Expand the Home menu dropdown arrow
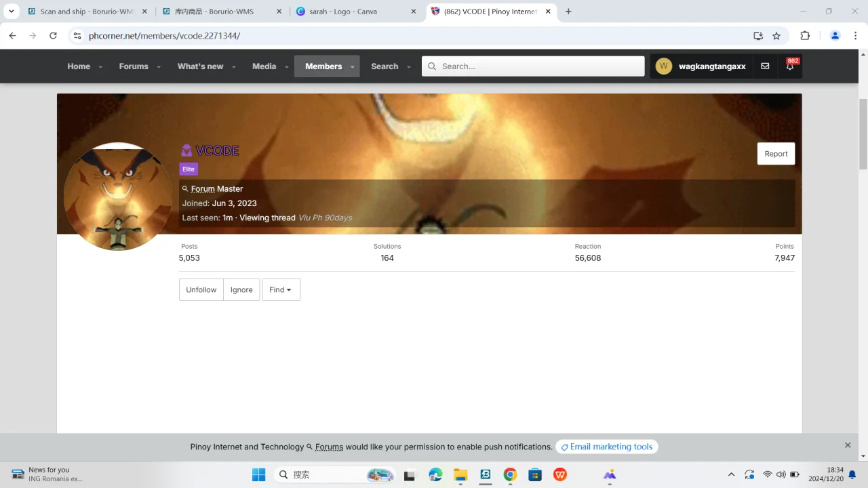This screenshot has width=868, height=488. click(x=100, y=67)
